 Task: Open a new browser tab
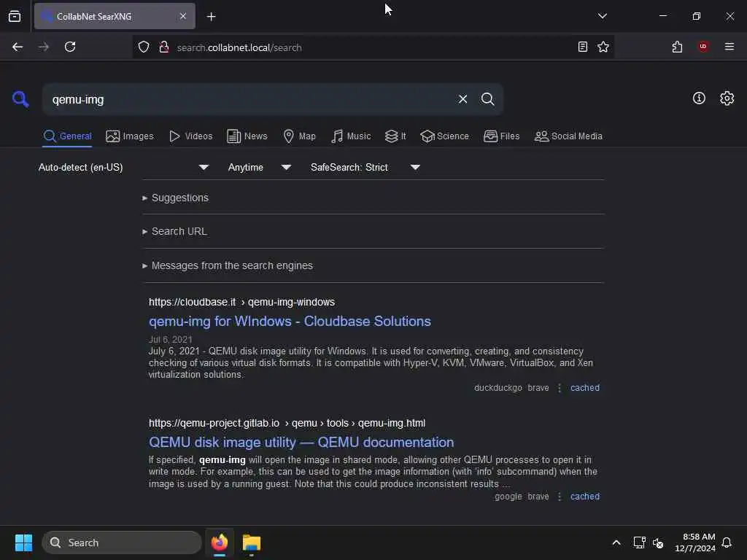[211, 17]
